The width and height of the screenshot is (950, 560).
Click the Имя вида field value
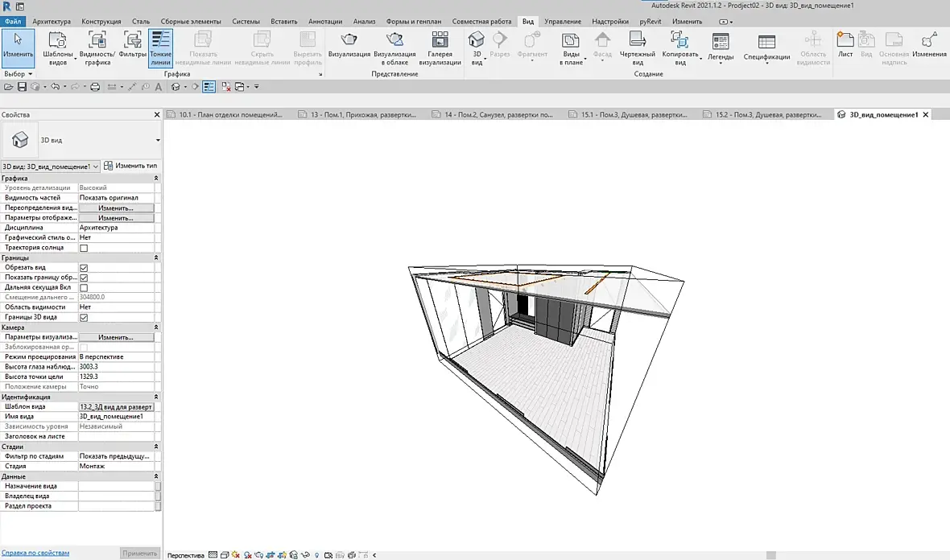tap(116, 417)
